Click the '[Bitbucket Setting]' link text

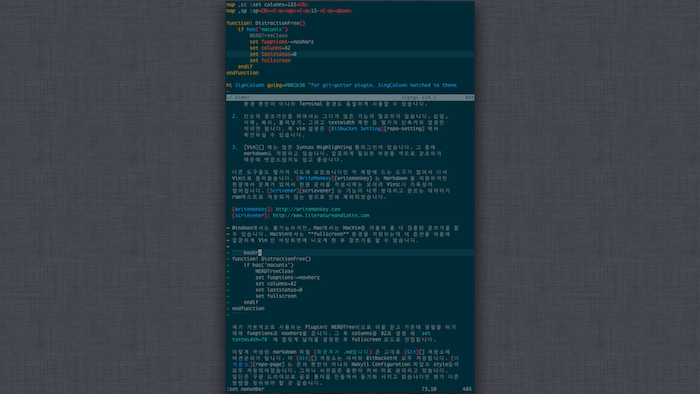pos(356,129)
